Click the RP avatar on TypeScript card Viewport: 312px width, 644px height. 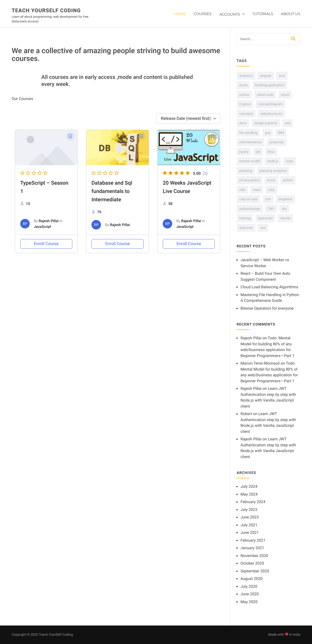(x=25, y=224)
